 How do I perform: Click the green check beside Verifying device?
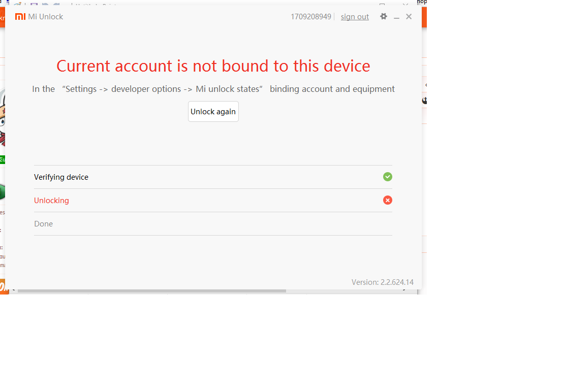pos(388,177)
